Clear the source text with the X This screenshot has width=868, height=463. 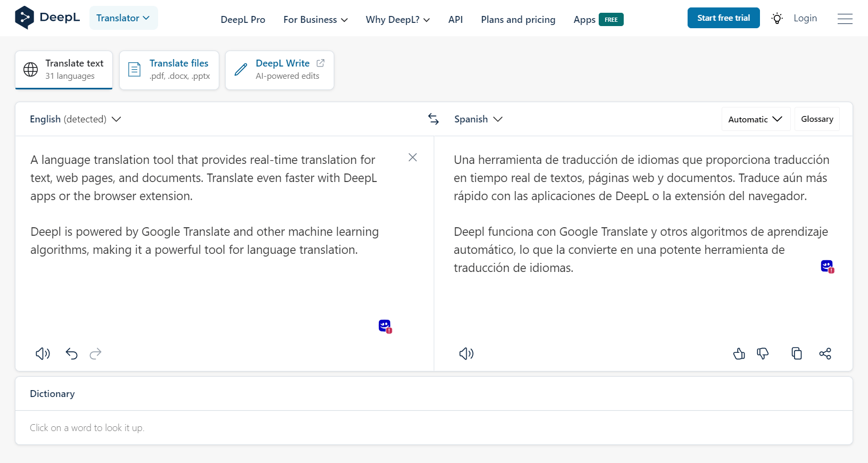(x=412, y=158)
